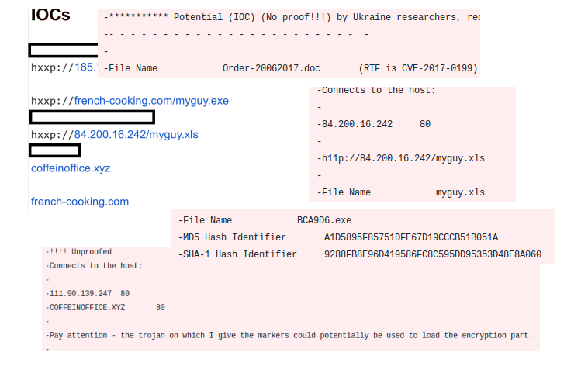Click the coffeinoffice.xyz link
Image resolution: width=588 pixels, height=373 pixels.
coord(71,168)
